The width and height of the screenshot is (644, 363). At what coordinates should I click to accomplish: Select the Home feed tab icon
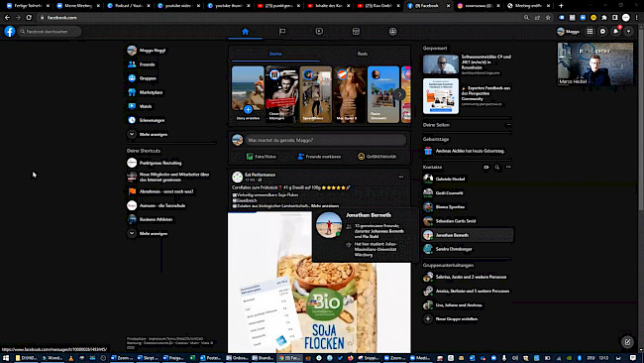[x=245, y=32]
